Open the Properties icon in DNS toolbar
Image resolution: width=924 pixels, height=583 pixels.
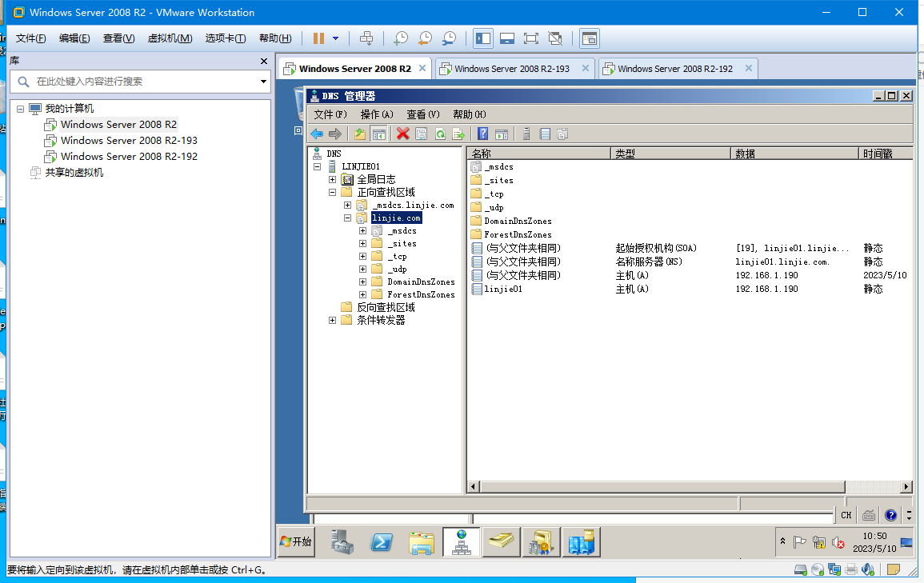[422, 134]
